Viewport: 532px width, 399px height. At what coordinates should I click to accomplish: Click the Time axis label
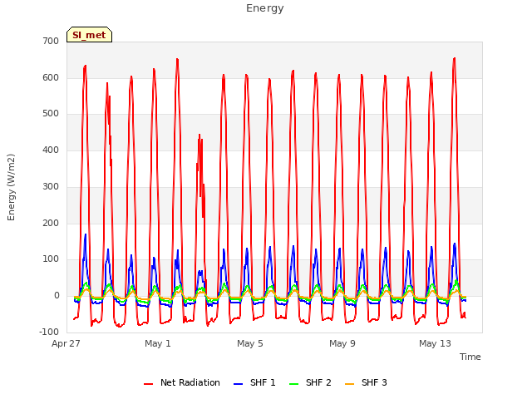point(470,357)
